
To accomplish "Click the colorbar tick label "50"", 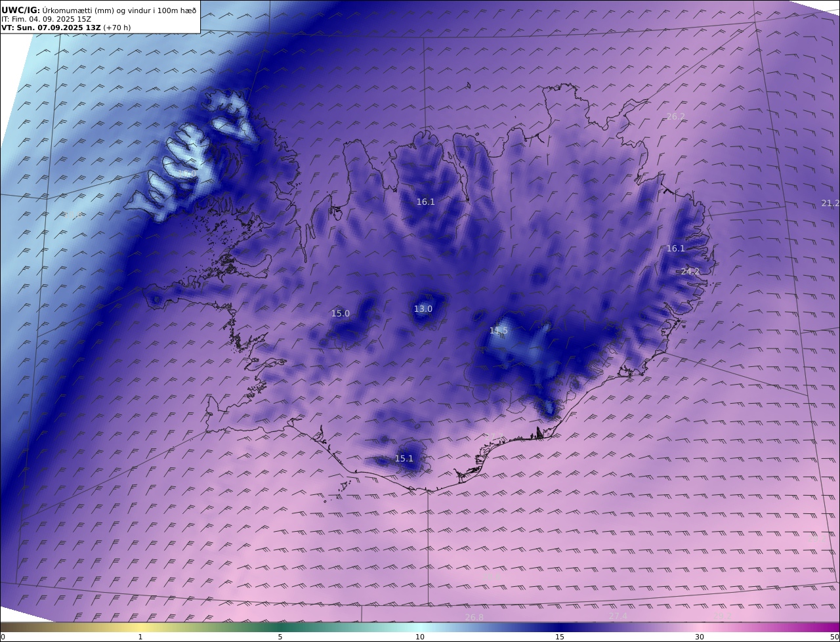I will click(834, 637).
